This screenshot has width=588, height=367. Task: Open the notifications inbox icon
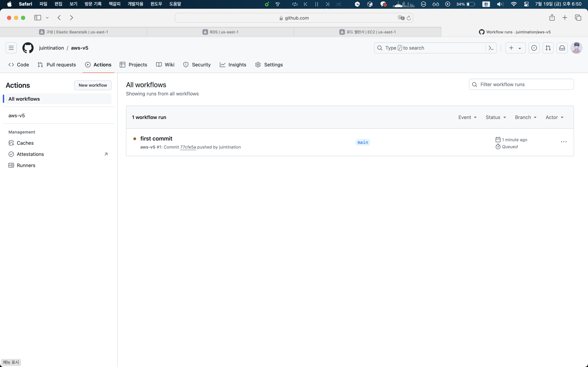562,48
